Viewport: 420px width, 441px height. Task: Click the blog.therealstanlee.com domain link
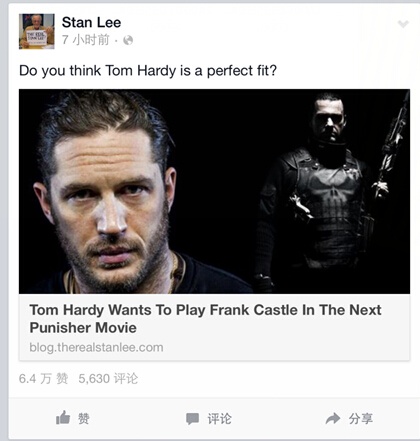point(96,347)
